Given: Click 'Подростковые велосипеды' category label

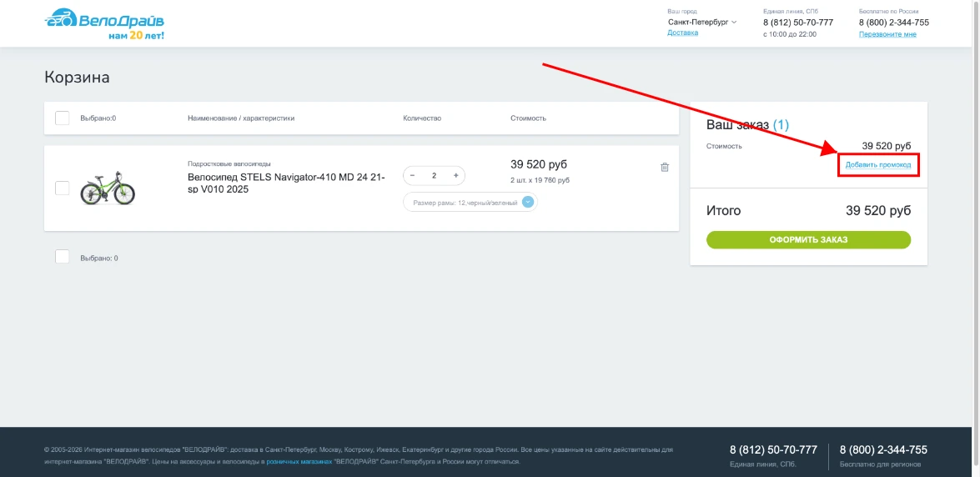Looking at the screenshot, I should click(229, 163).
